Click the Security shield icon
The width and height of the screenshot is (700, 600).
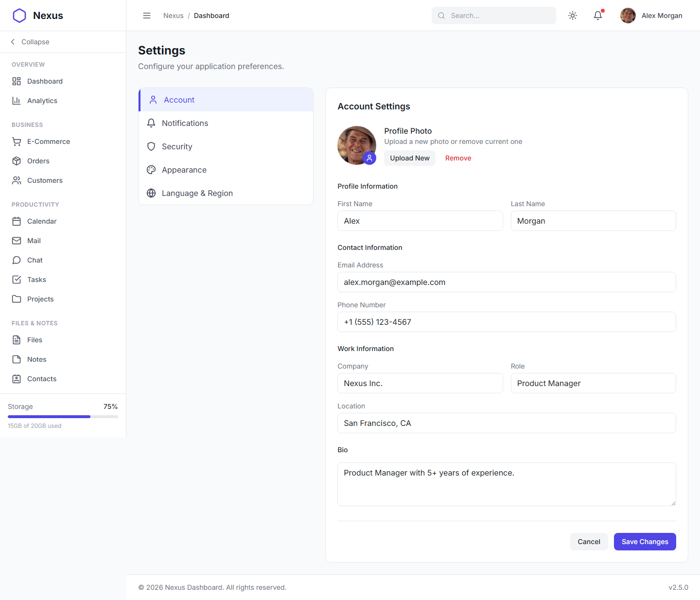click(x=151, y=146)
